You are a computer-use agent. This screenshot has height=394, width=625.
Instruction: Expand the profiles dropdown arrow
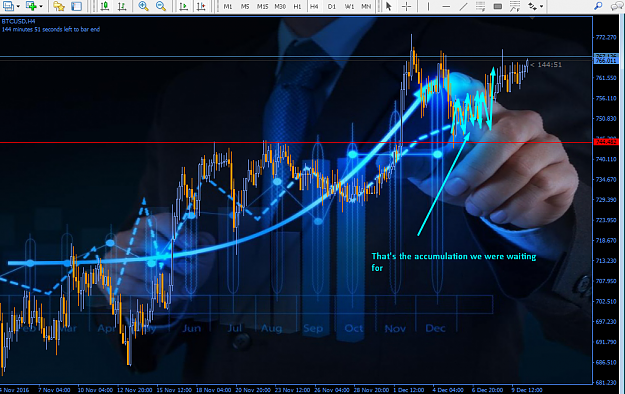tap(41, 6)
